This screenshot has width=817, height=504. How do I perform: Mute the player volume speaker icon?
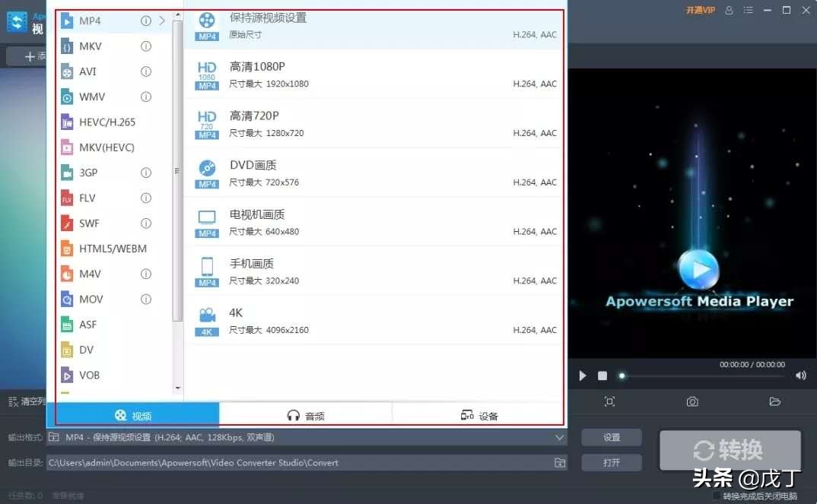pyautogui.click(x=800, y=375)
